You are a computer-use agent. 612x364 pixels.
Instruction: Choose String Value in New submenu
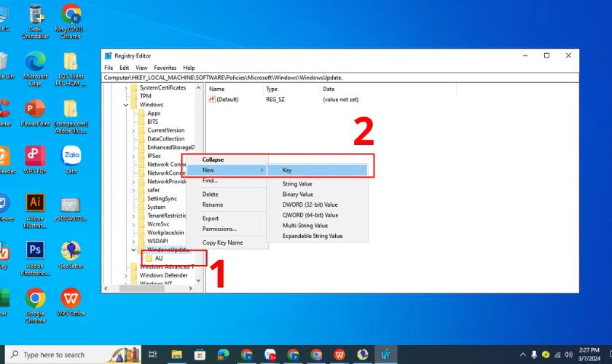(x=318, y=183)
